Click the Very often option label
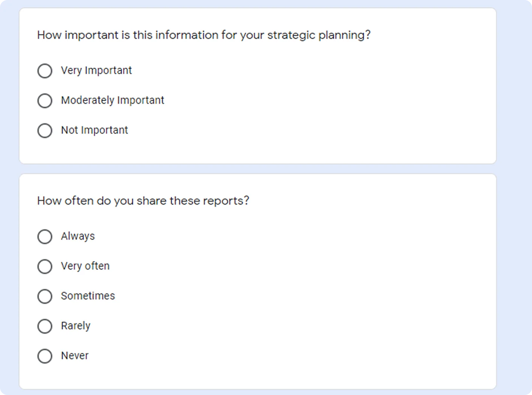This screenshot has height=395, width=532. point(85,266)
